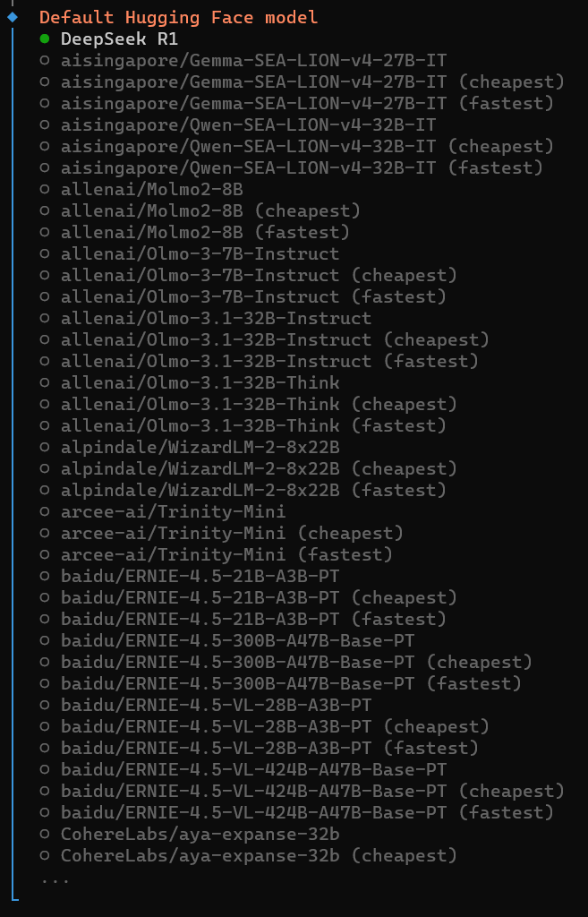
Task: Choose allenai/Olmo-3.1-32B-Instruct (fastest) model
Action: (269, 362)
